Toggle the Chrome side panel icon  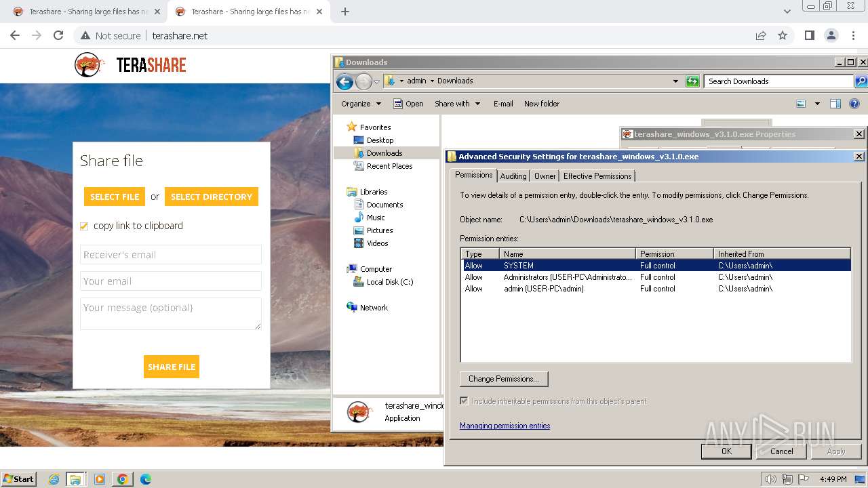(809, 35)
